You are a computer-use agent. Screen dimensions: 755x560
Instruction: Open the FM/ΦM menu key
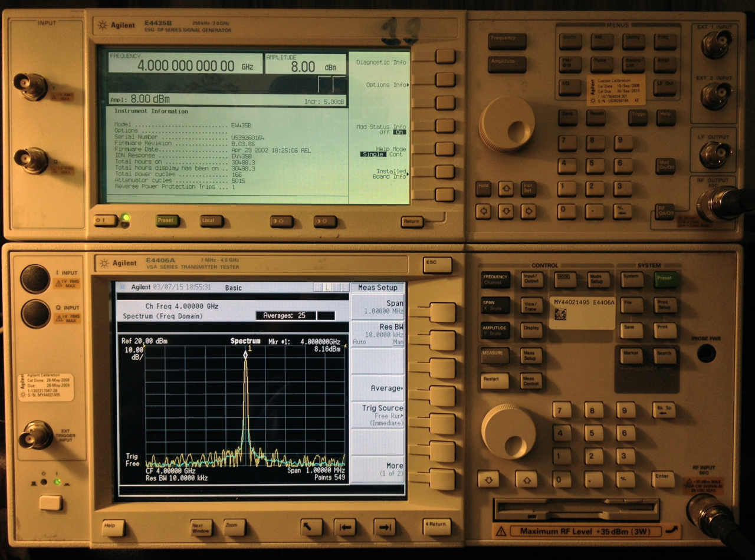pyautogui.click(x=570, y=64)
